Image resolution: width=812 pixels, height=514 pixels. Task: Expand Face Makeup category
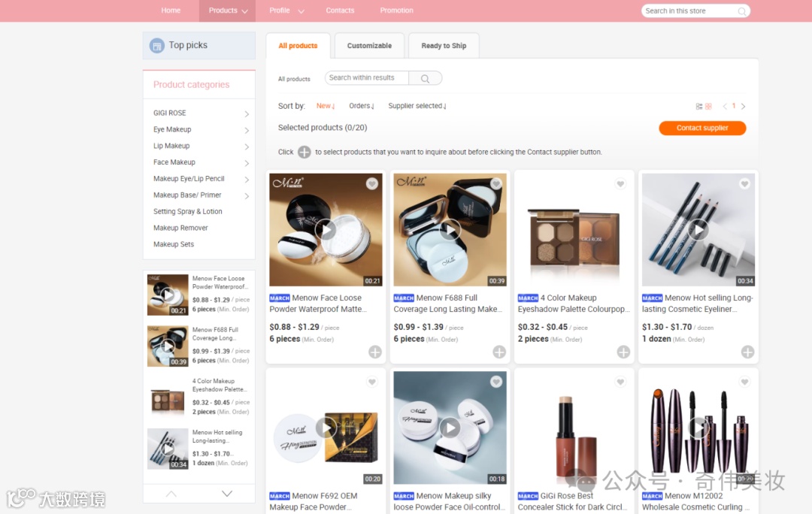(x=247, y=163)
